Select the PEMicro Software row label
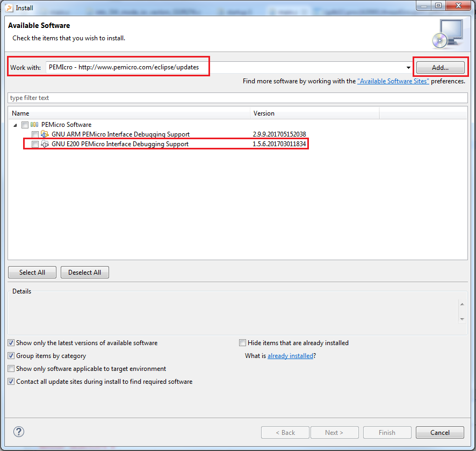 click(x=66, y=125)
